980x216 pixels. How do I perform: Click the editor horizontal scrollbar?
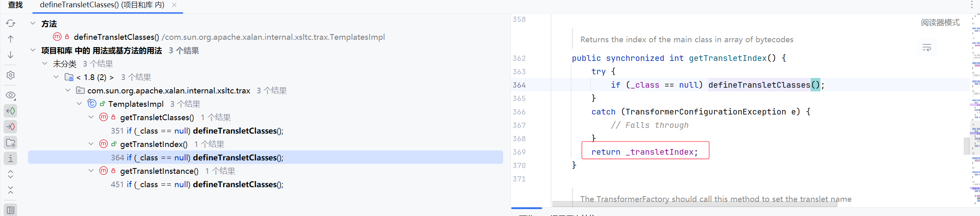(694, 204)
